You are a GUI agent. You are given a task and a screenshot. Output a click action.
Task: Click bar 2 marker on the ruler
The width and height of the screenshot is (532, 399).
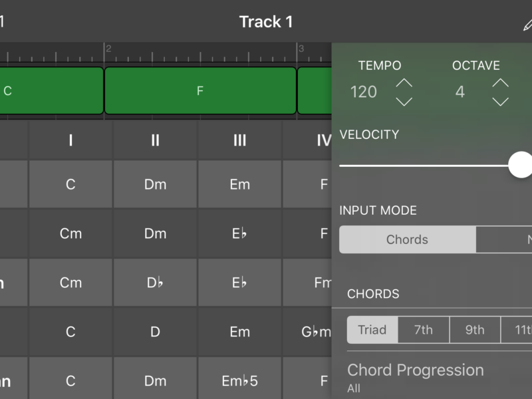(x=108, y=49)
